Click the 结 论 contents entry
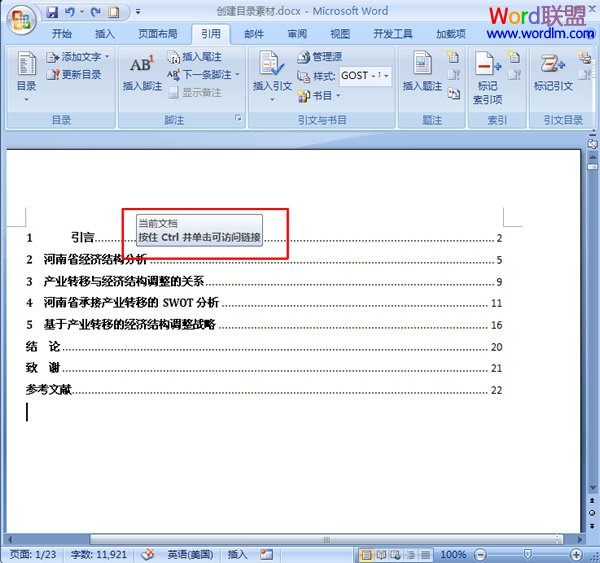Image resolution: width=600 pixels, height=563 pixels. pyautogui.click(x=43, y=346)
